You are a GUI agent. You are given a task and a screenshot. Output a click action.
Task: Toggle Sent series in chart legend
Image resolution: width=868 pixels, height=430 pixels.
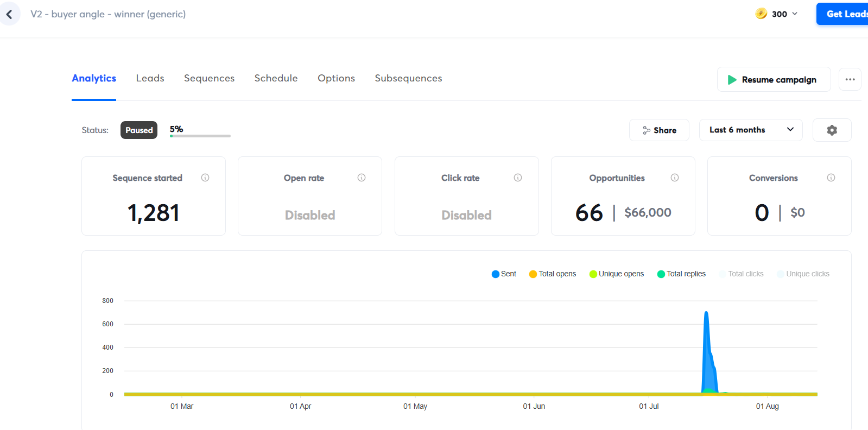[504, 274]
